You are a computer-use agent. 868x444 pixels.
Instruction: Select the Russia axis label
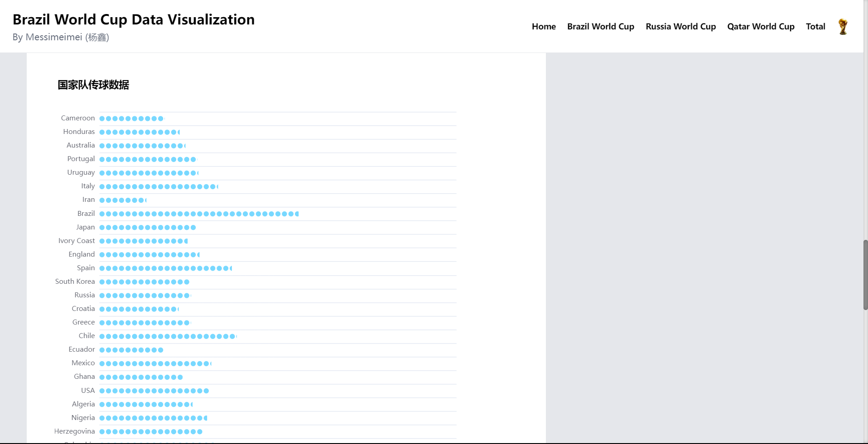click(85, 295)
